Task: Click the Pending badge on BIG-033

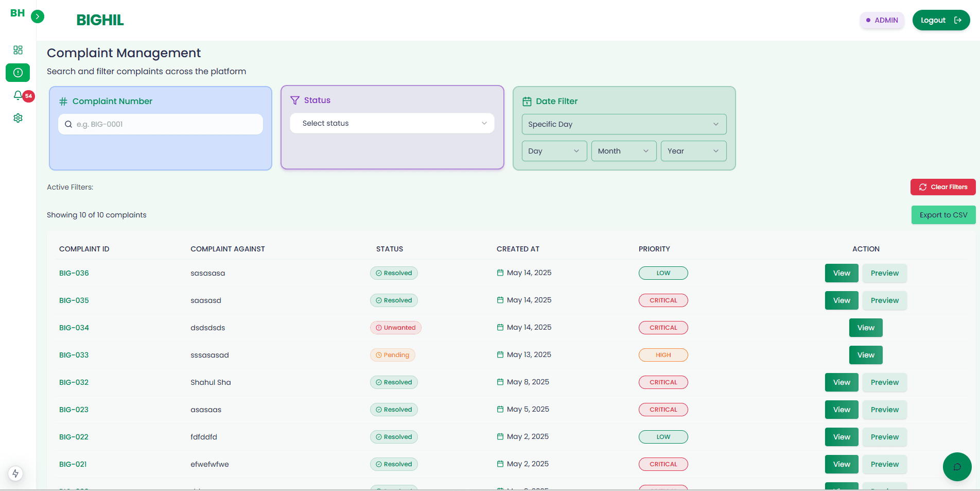Action: [x=393, y=355]
